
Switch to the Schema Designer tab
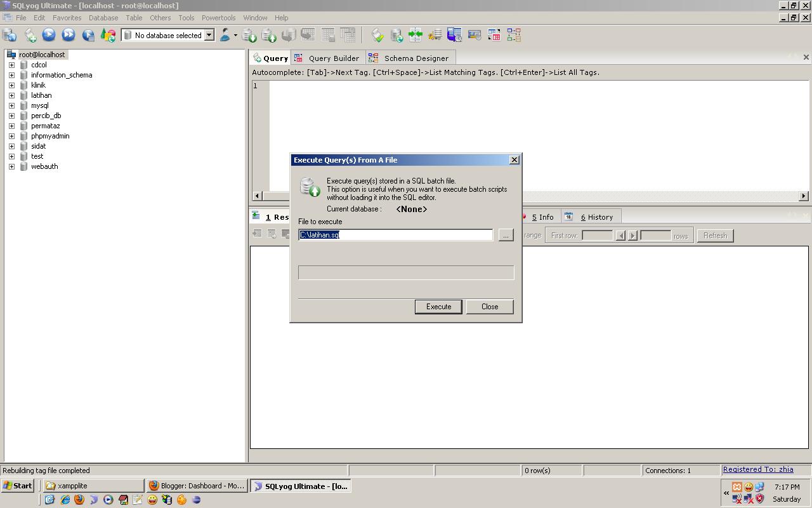(x=410, y=58)
